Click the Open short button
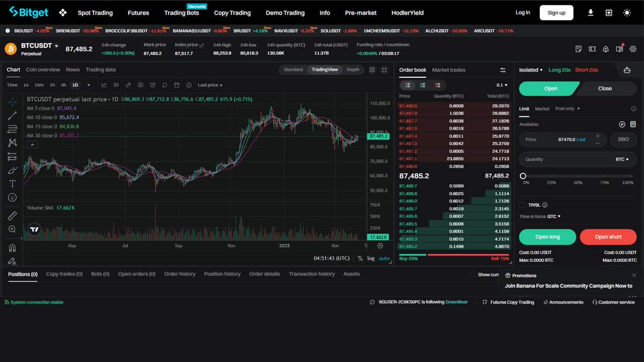The height and width of the screenshot is (362, 644). pos(608,237)
